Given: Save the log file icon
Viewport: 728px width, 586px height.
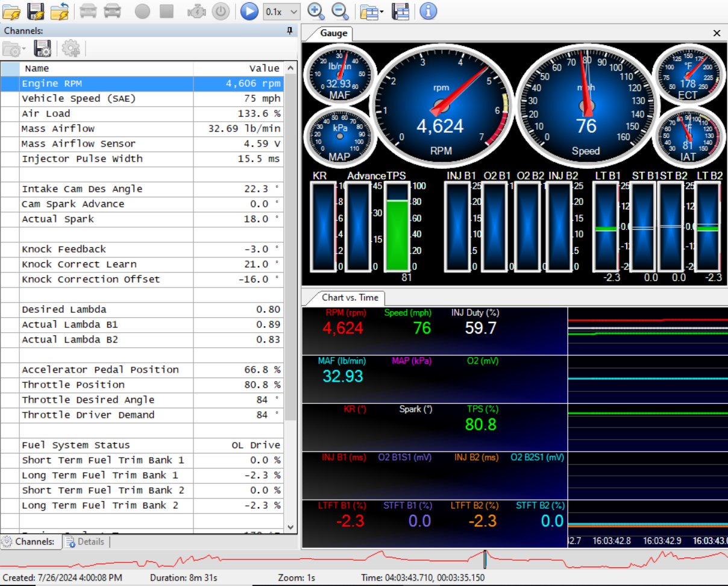Looking at the screenshot, I should (36, 11).
